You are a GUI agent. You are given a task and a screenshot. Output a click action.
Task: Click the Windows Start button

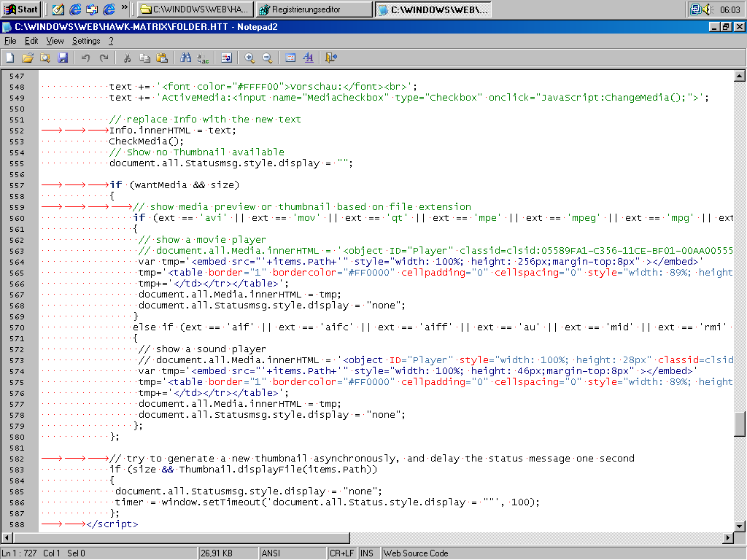pos(21,9)
